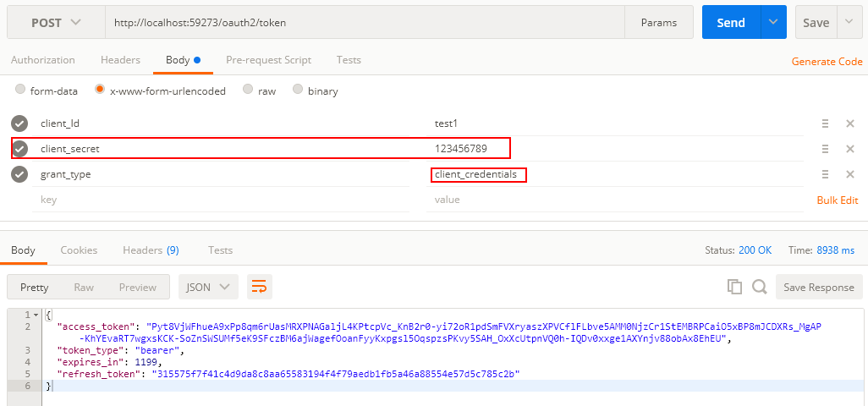Toggle word wrap icon in response toolbar
The width and height of the screenshot is (868, 406).
click(x=259, y=287)
